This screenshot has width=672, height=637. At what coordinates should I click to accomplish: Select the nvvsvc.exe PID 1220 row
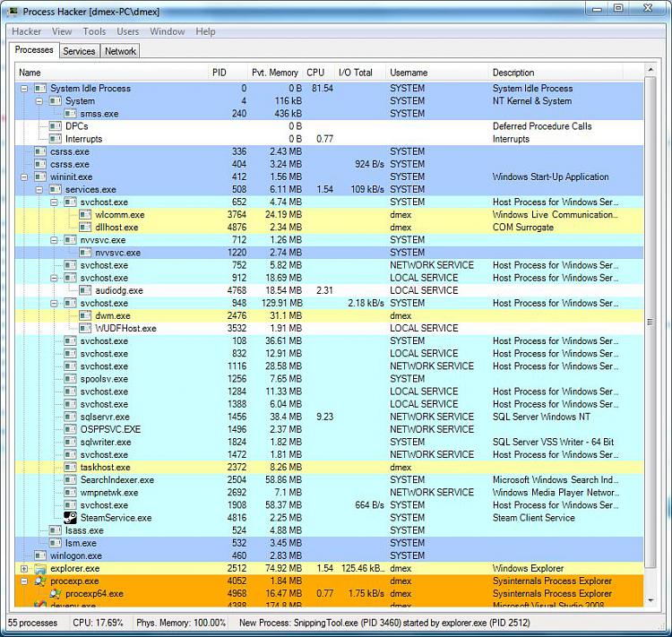click(329, 253)
